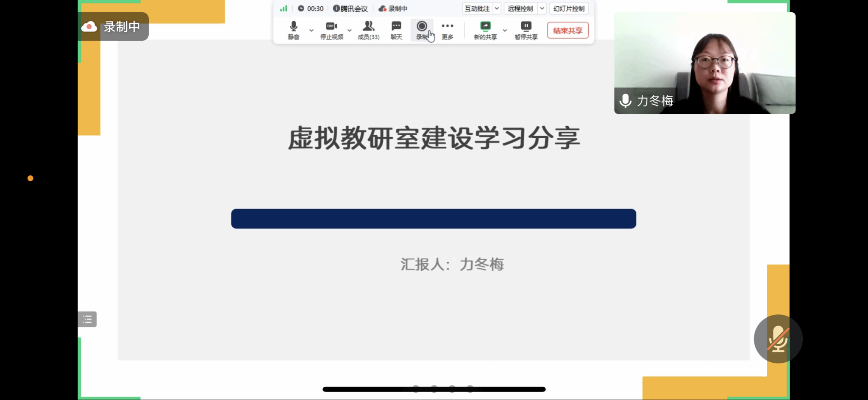Pause sharing with 暂停共享 icon
Screen dimensions: 868x400
pyautogui.click(x=526, y=30)
